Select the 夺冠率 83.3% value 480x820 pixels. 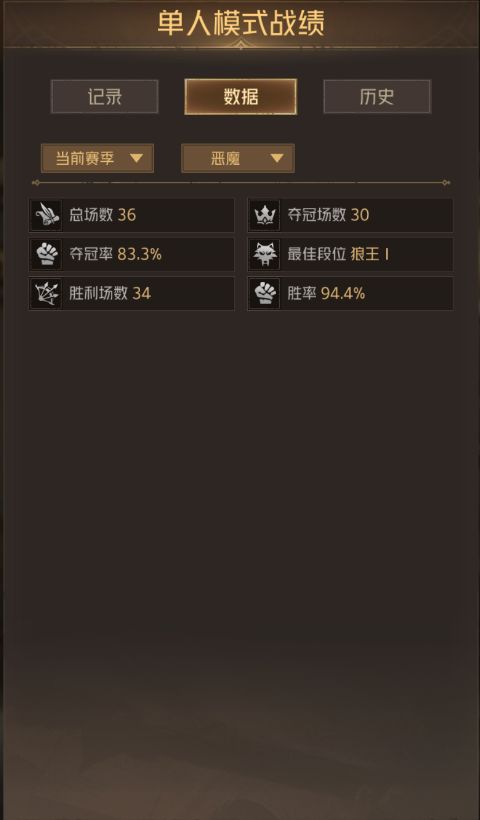[140, 255]
